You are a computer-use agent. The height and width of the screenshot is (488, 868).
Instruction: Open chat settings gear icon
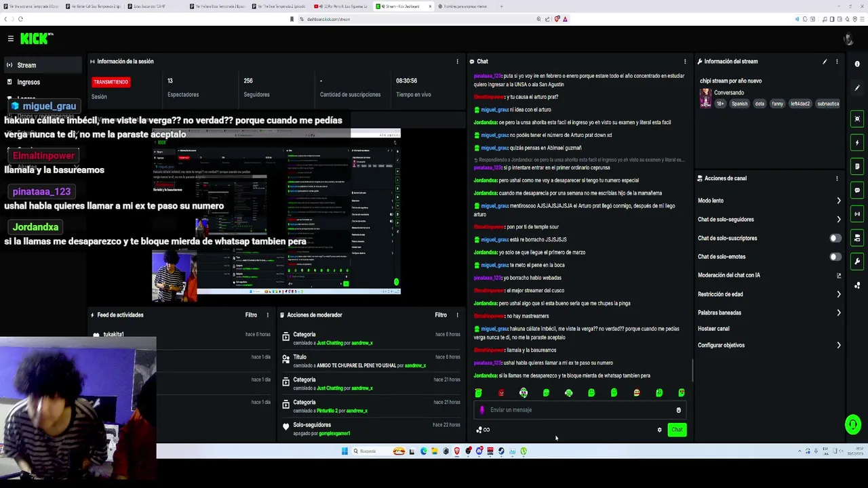(x=659, y=430)
